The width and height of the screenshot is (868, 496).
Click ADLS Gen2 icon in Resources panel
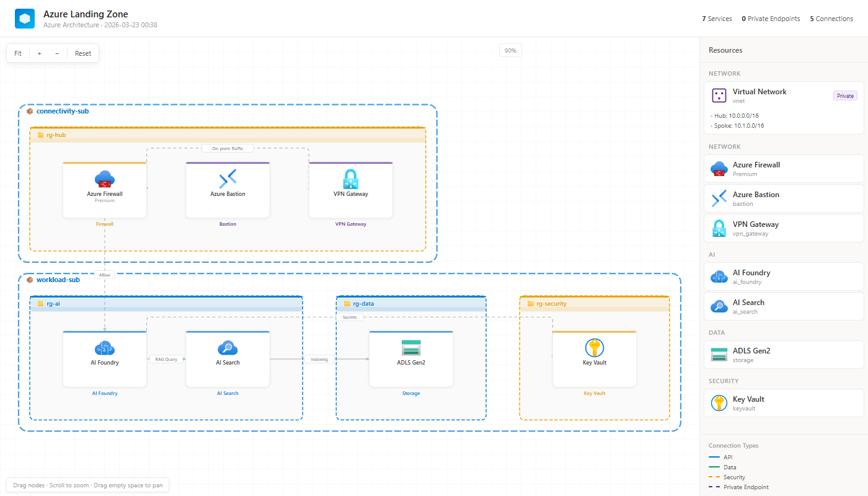pyautogui.click(x=719, y=355)
